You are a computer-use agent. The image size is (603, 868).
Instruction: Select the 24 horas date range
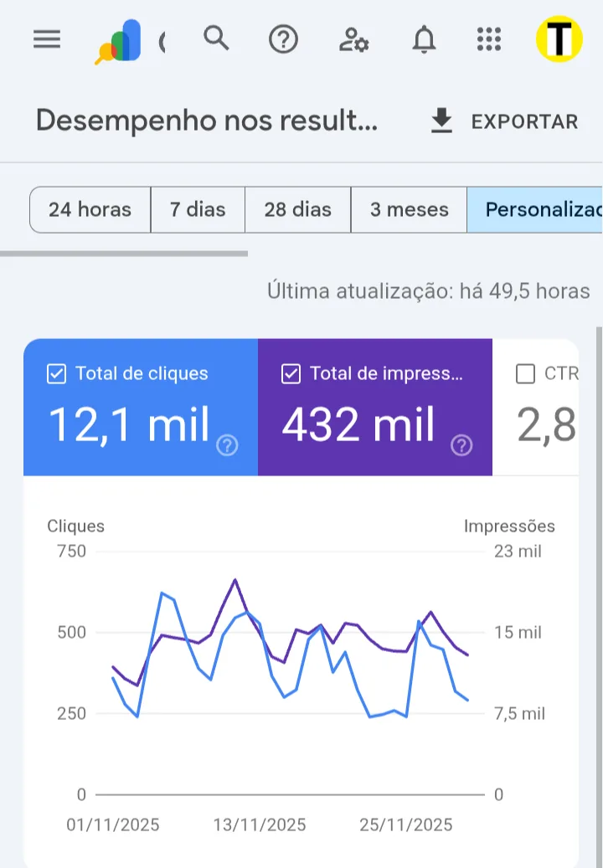(x=90, y=209)
